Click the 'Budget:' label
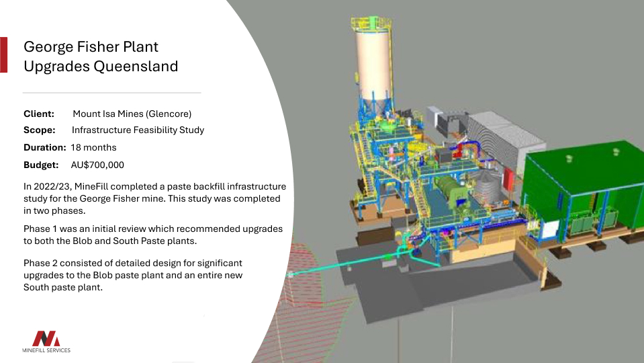644x363 pixels. pyautogui.click(x=41, y=165)
